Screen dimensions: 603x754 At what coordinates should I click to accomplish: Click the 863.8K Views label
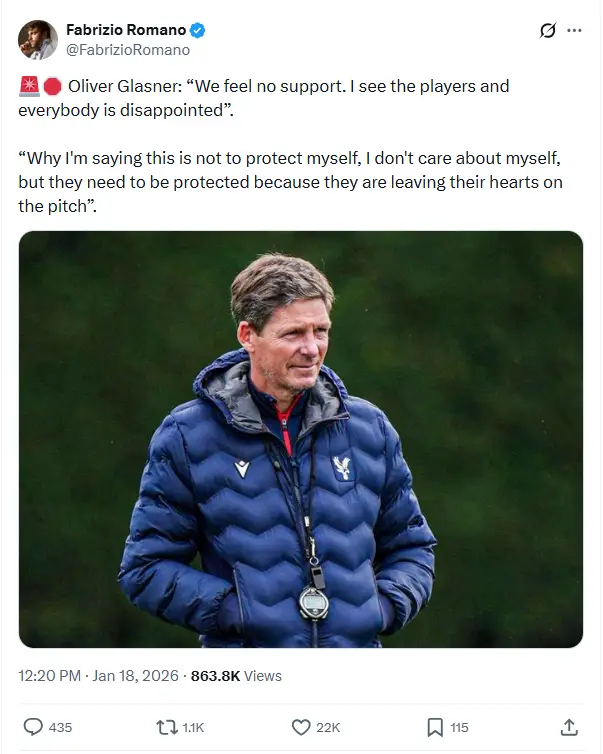pos(237,676)
